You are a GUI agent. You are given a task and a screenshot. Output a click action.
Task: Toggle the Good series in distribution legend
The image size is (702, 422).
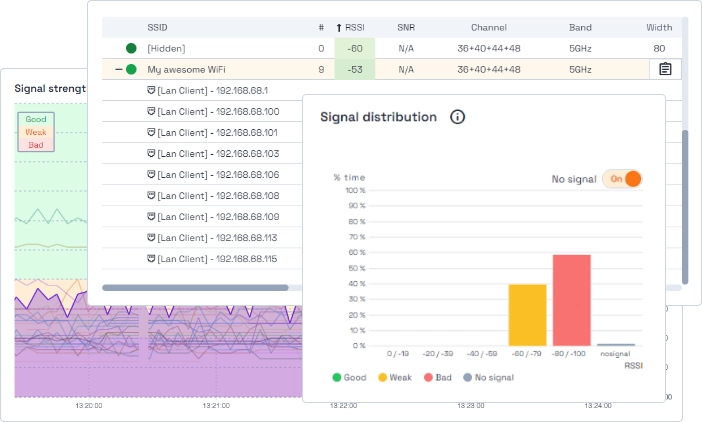(x=349, y=378)
